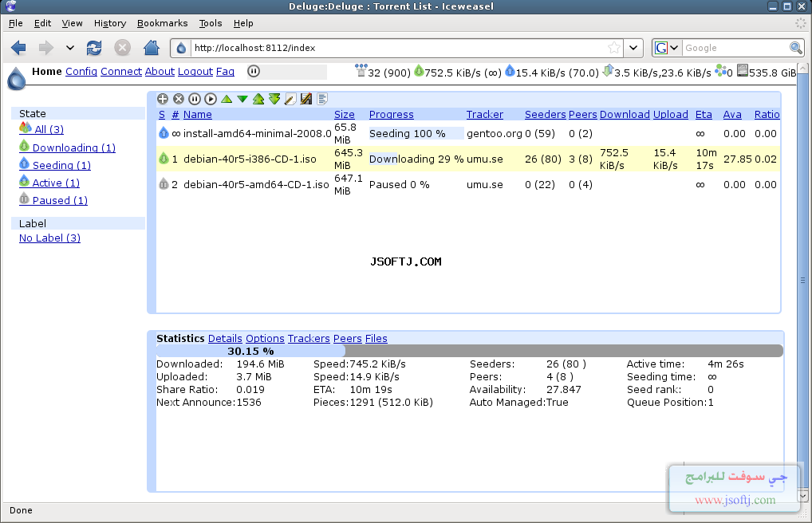
Task: Filter by No Label (3)
Action: tap(49, 238)
